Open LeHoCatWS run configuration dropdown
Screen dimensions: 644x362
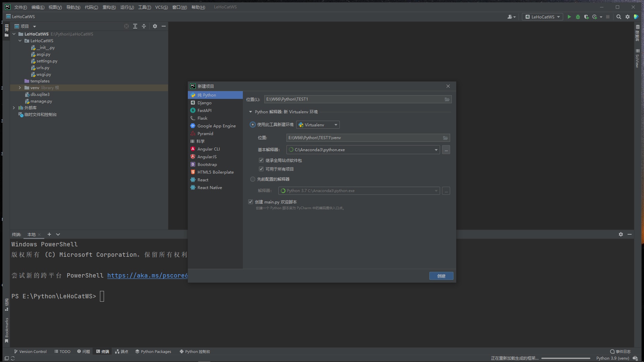pos(542,17)
